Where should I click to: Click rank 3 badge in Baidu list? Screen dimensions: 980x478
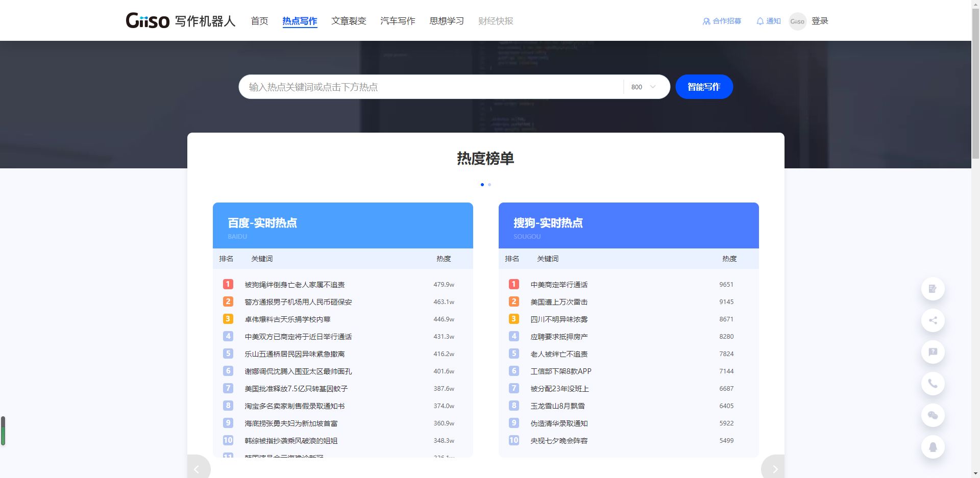[228, 319]
